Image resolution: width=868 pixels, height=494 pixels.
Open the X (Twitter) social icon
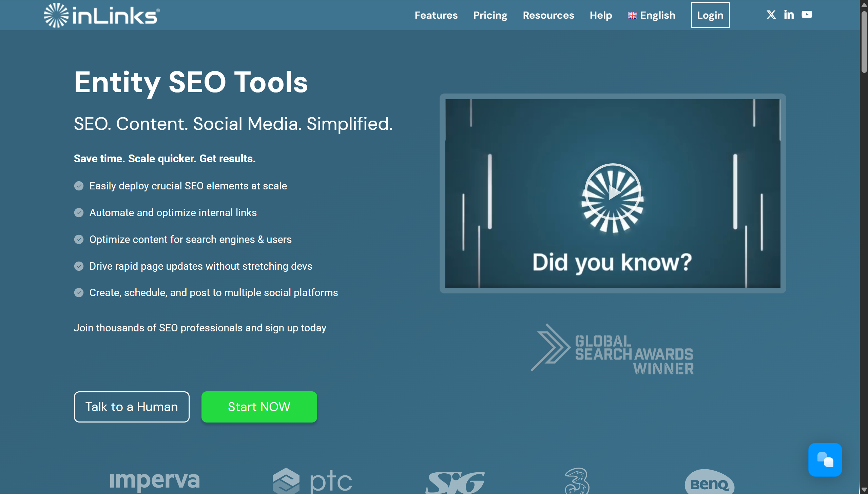[x=771, y=15]
